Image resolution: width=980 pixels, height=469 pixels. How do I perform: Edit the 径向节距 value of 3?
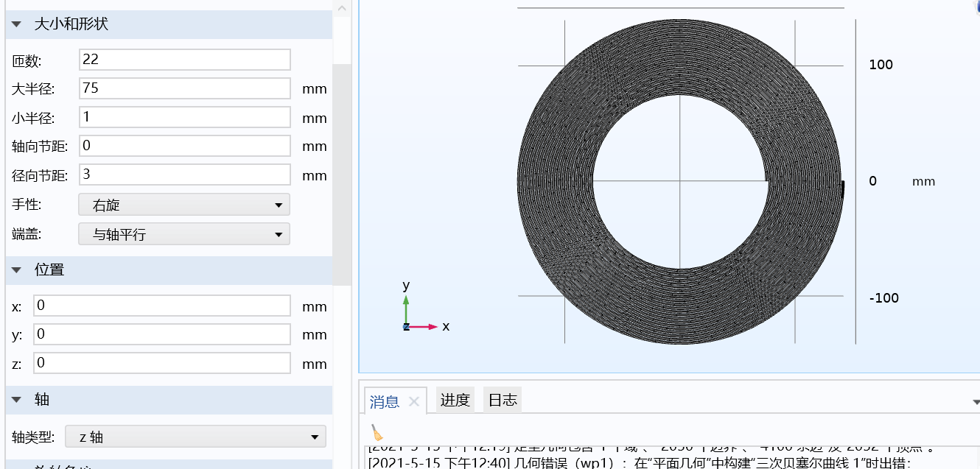(x=184, y=174)
